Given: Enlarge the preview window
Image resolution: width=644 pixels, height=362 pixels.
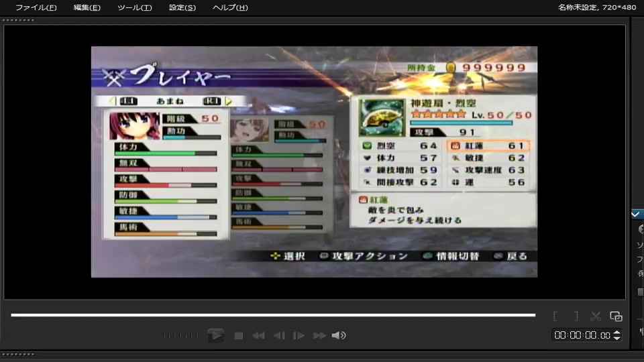Looking at the screenshot, I should coord(616,316).
